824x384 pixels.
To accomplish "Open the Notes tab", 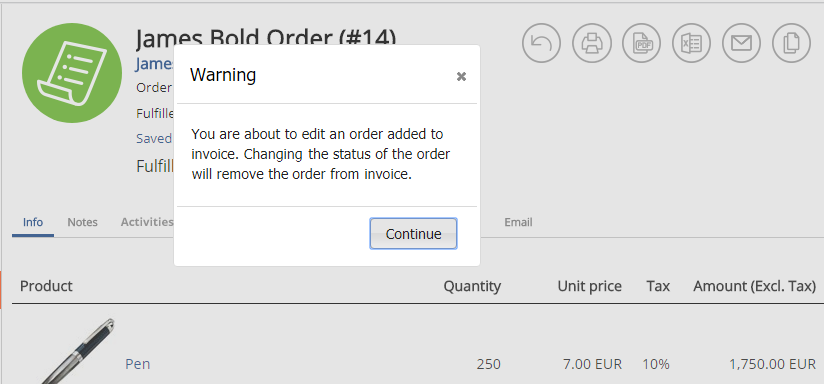I will point(83,222).
